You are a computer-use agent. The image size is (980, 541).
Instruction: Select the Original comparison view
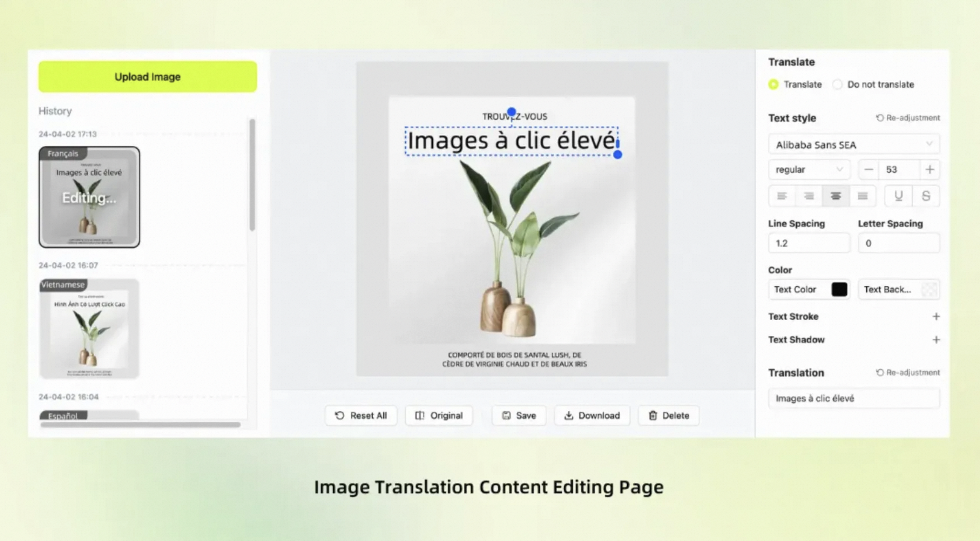coord(439,415)
